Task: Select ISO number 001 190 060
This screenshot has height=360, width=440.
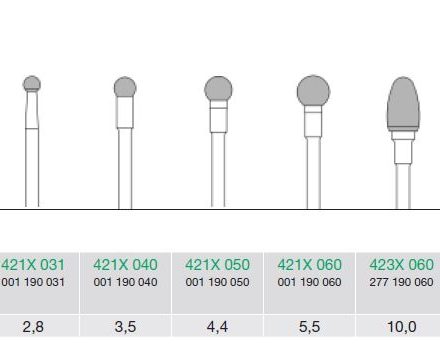Action: pyautogui.click(x=310, y=282)
